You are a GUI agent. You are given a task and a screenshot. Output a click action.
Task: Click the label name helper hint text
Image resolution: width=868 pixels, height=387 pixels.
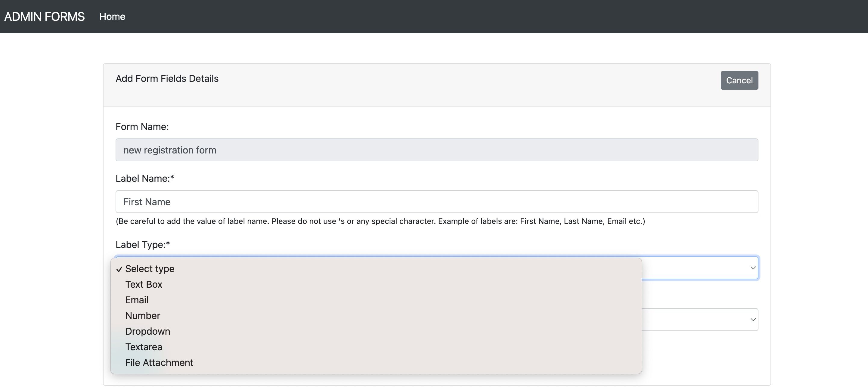pyautogui.click(x=380, y=221)
